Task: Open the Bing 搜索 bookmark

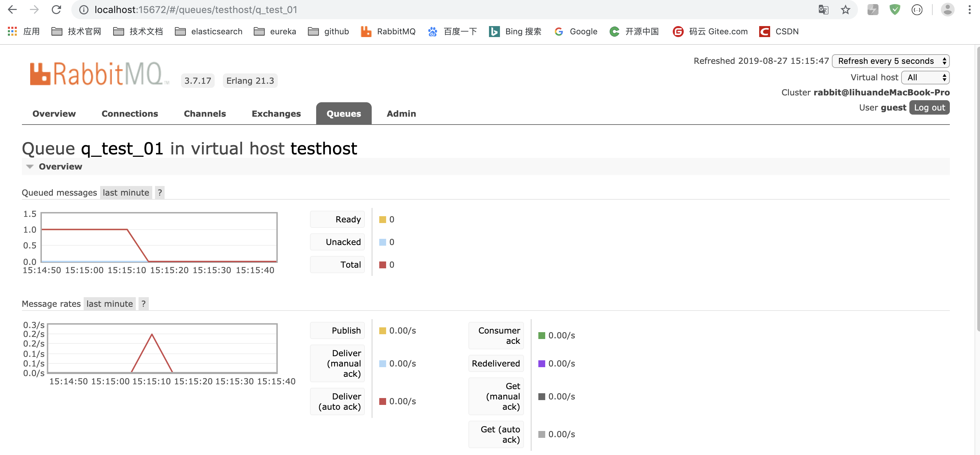Action: pyautogui.click(x=515, y=31)
